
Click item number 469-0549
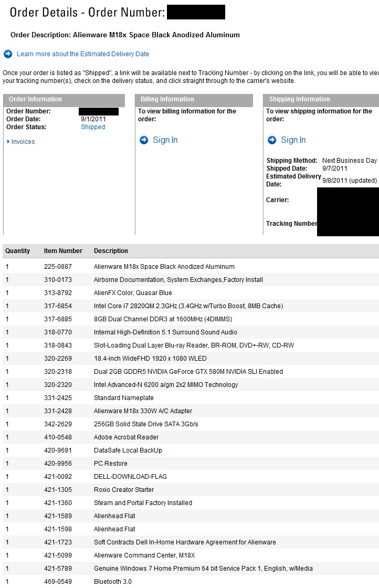[x=58, y=582]
